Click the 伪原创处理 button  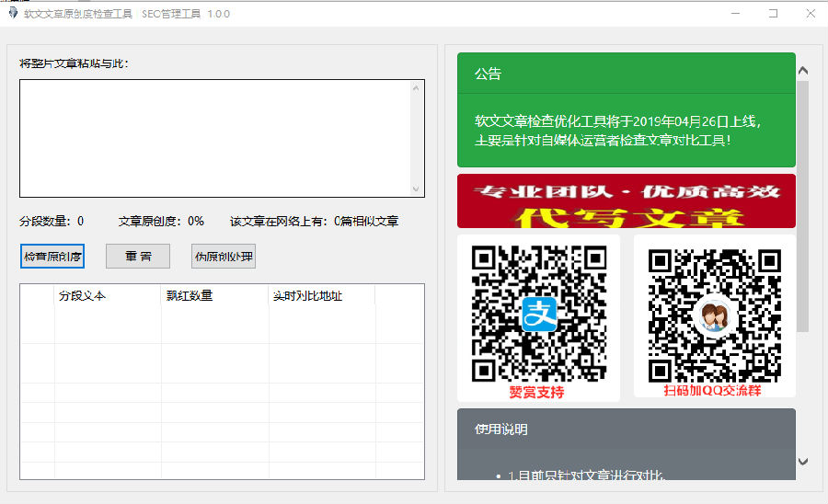click(x=224, y=256)
